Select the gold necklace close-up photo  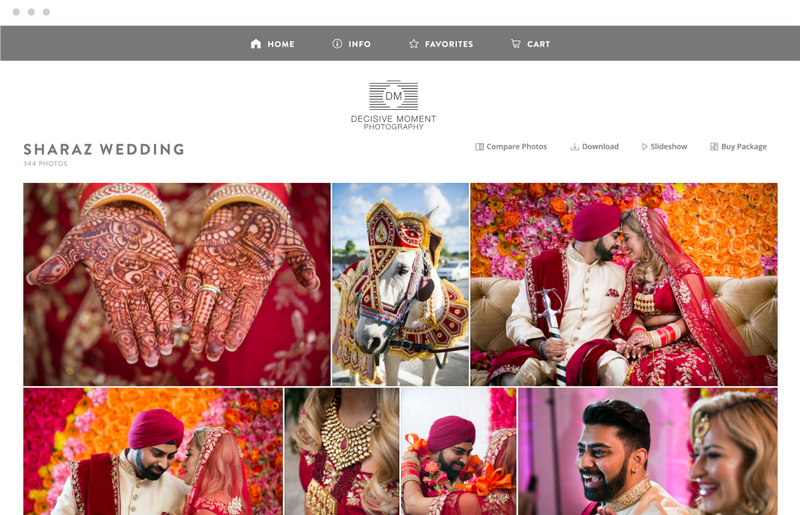coord(342,451)
